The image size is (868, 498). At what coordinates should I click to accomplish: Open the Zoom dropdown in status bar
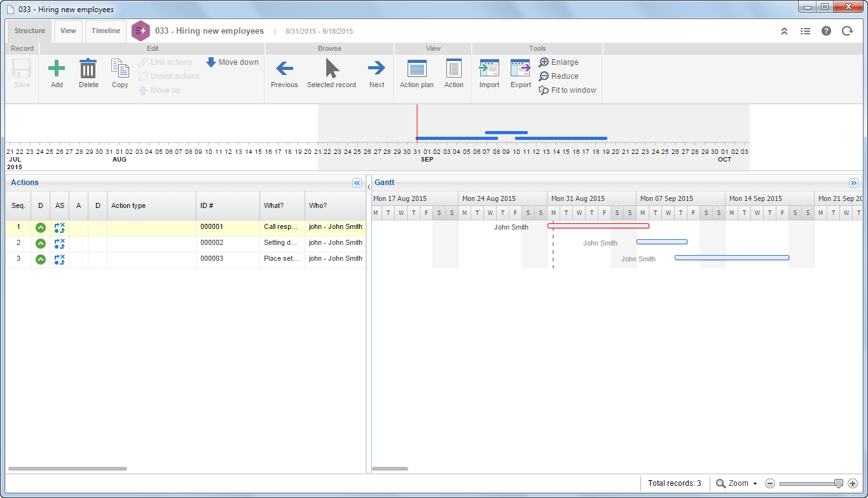[736, 483]
